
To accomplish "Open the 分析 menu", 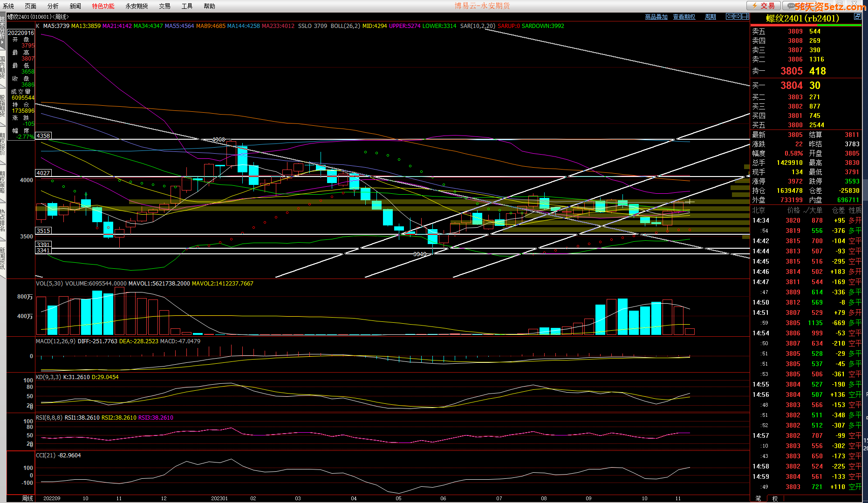I will [53, 6].
